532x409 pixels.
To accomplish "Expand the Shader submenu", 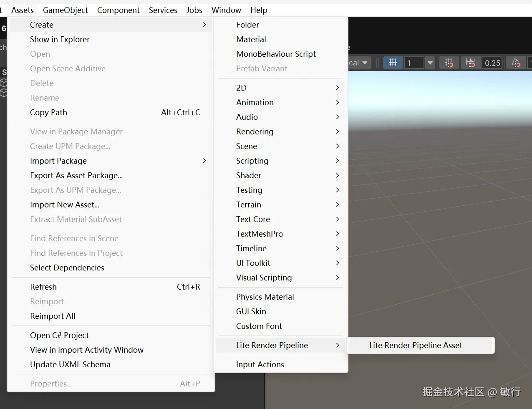I will (281, 175).
